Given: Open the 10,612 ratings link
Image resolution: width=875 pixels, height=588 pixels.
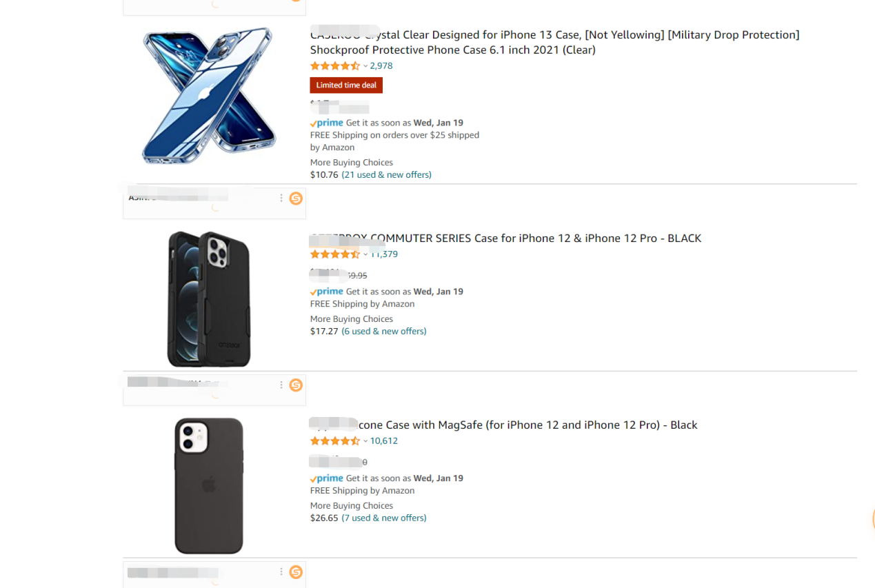Looking at the screenshot, I should 384,441.
